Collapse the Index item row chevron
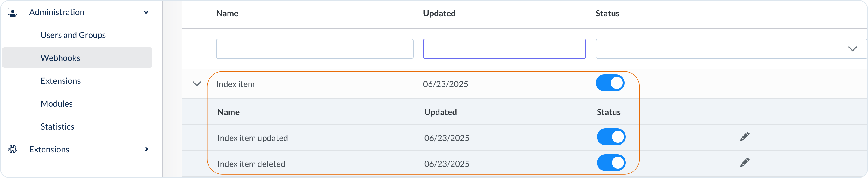Viewport: 868px width, 178px height. (197, 84)
